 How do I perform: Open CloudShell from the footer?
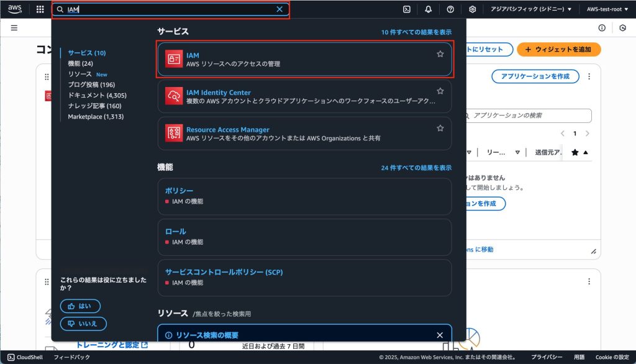(x=25, y=357)
